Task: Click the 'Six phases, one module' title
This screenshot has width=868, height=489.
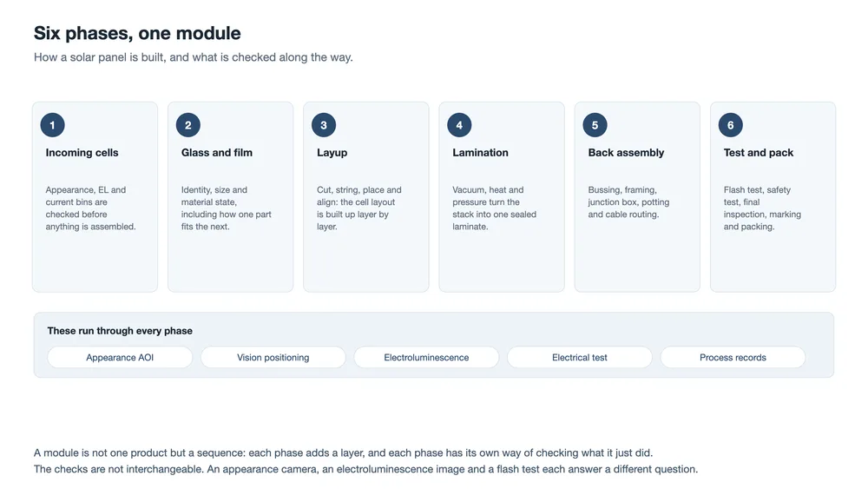Action: coord(137,33)
